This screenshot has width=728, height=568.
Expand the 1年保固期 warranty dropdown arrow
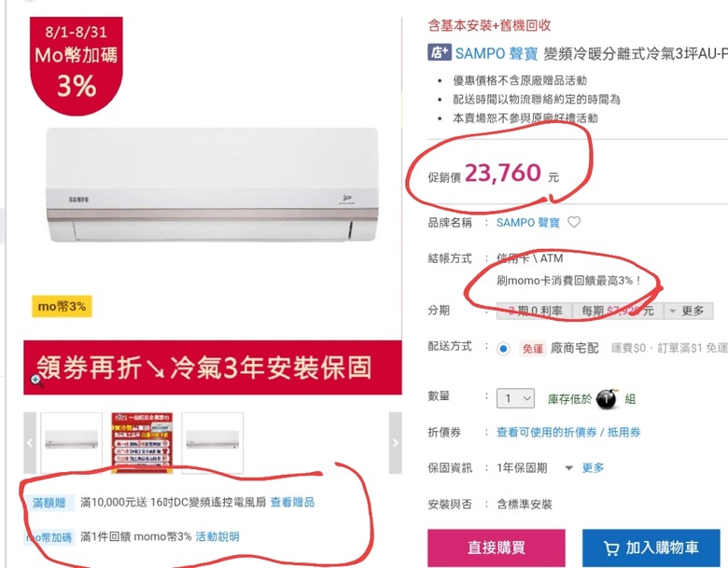(568, 468)
